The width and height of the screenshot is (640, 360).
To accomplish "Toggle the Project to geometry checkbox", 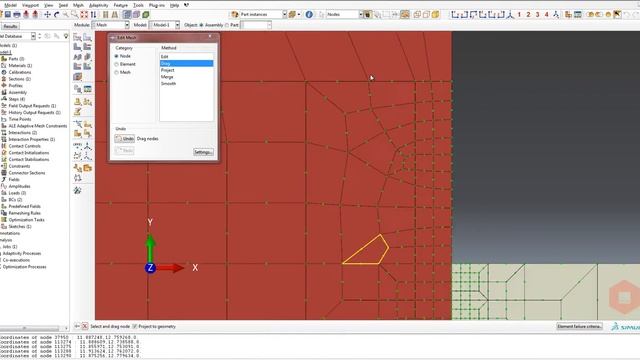I will click(x=135, y=327).
